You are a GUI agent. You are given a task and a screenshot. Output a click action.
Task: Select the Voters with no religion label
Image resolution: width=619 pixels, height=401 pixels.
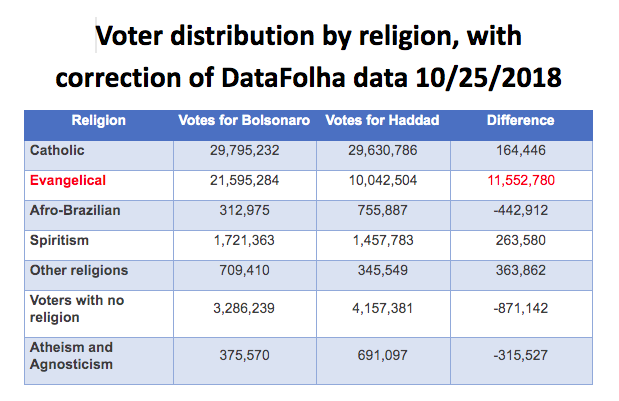click(73, 306)
